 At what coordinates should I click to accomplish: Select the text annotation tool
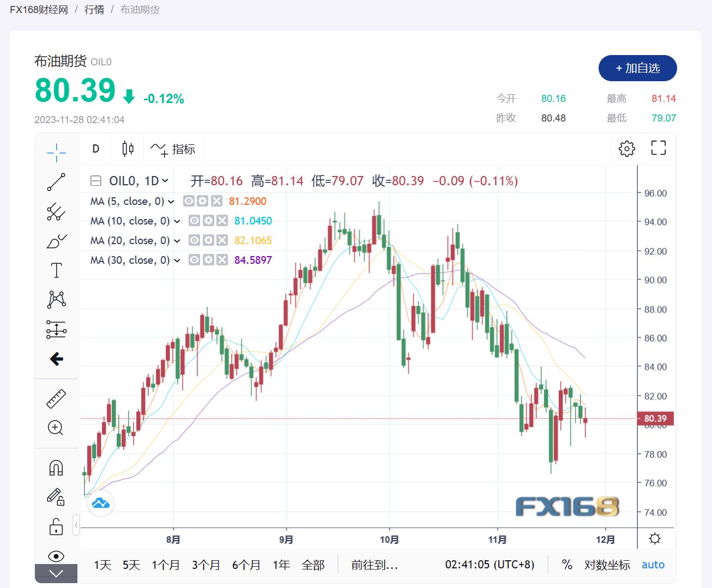click(56, 270)
